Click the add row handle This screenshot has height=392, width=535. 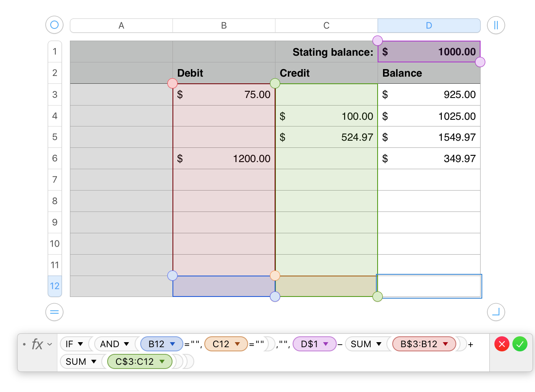click(x=54, y=312)
